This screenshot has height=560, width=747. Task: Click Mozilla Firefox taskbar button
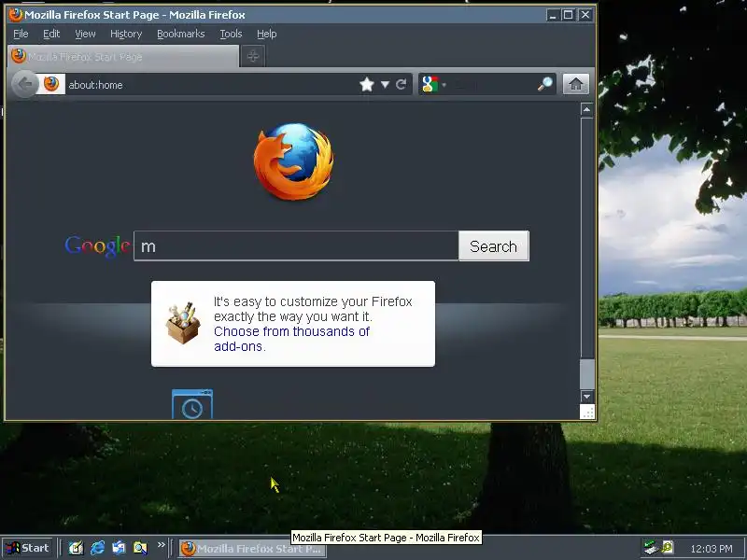coord(252,549)
